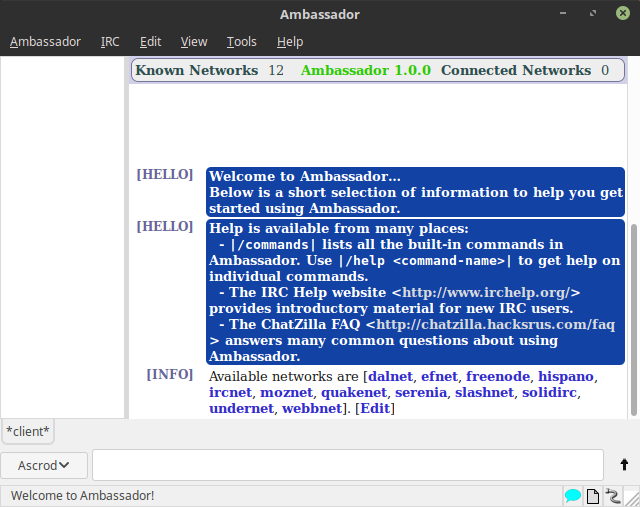Image resolution: width=640 pixels, height=507 pixels.
Task: Click the quakenet network link
Action: tap(353, 392)
